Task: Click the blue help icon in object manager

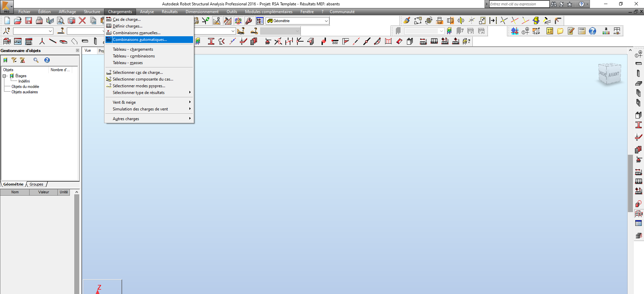Action: coord(47,60)
